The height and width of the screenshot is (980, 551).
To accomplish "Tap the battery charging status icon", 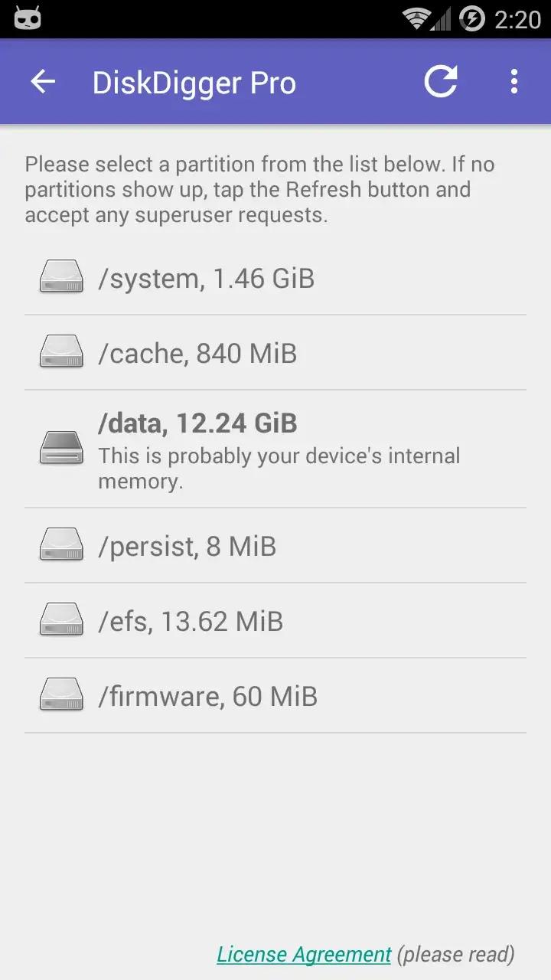I will (472, 19).
